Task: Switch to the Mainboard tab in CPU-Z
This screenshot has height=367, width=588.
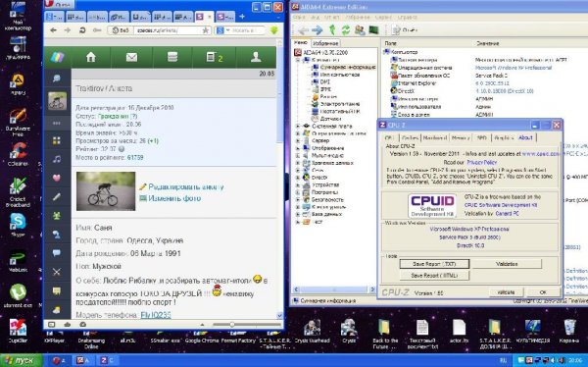Action: tap(435, 137)
